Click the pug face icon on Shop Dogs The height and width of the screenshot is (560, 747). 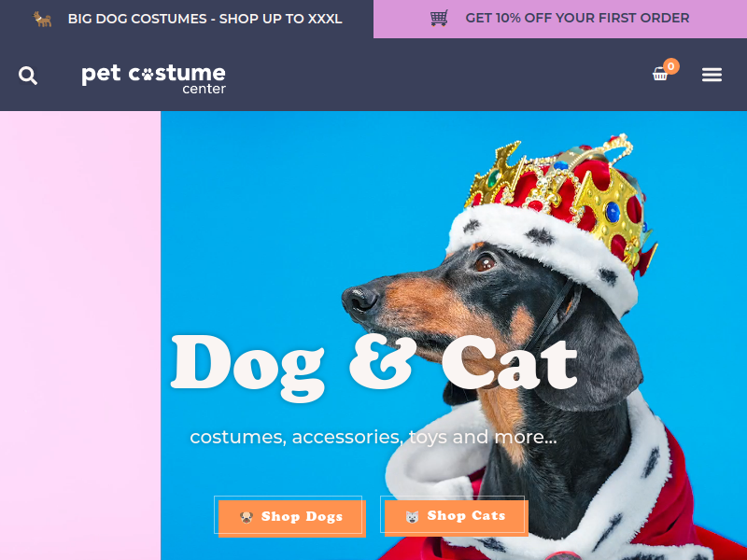coord(247,517)
